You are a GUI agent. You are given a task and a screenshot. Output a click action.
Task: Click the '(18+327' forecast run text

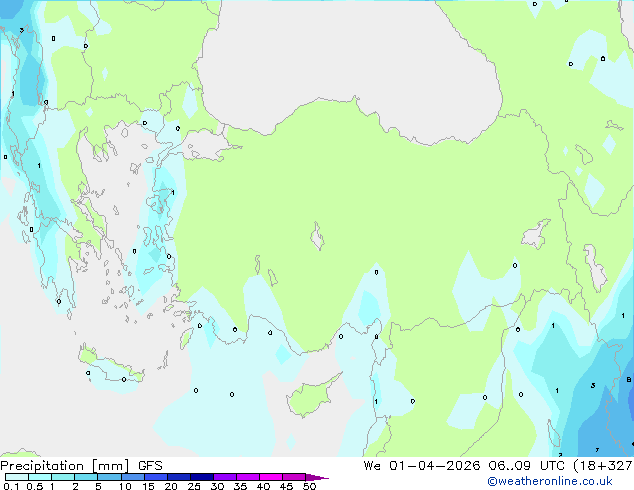pyautogui.click(x=602, y=466)
